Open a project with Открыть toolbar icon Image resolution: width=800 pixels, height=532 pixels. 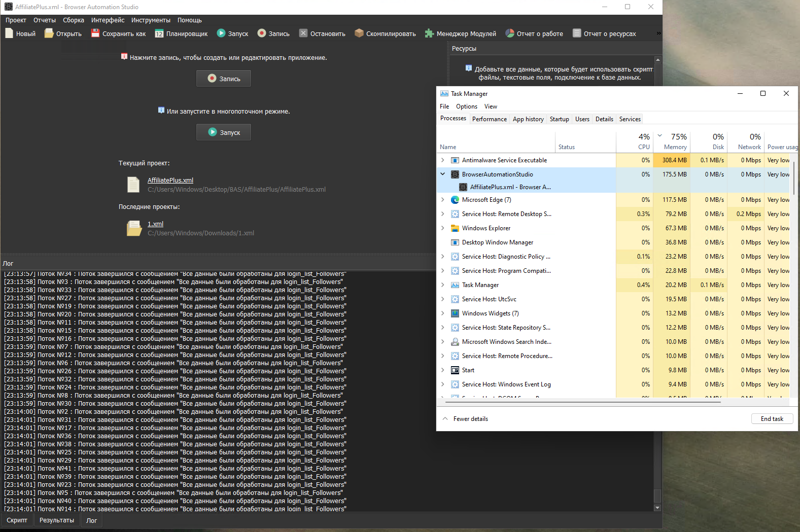click(49, 33)
